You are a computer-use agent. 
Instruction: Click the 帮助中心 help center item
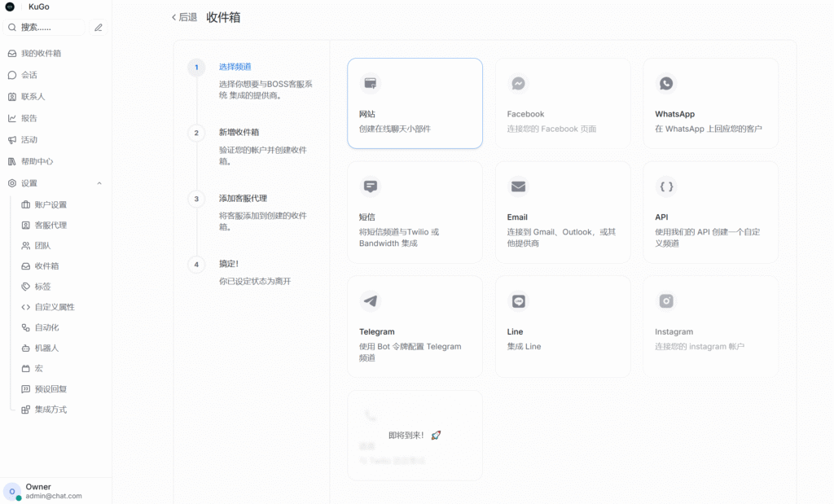point(37,161)
